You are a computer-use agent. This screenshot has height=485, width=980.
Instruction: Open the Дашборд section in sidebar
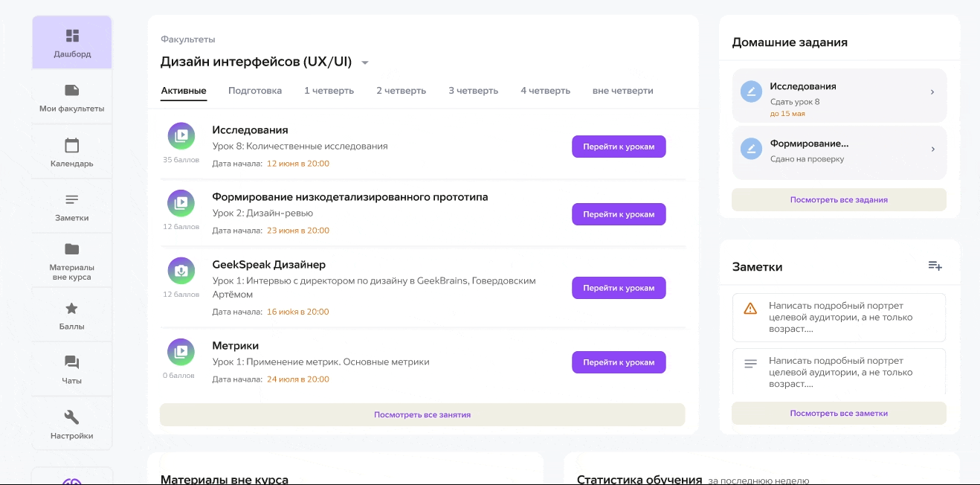point(71,42)
